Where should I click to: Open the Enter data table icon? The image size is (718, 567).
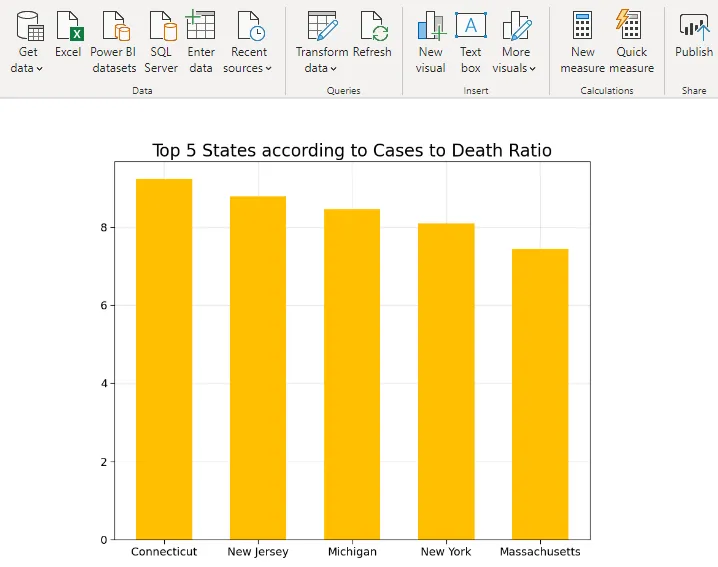[x=201, y=26]
